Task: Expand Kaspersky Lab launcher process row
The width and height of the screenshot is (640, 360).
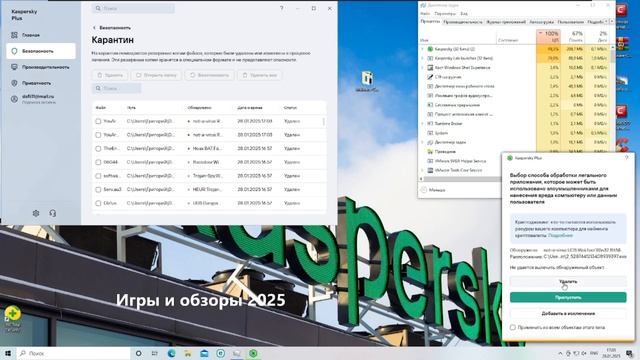Action: [x=422, y=58]
